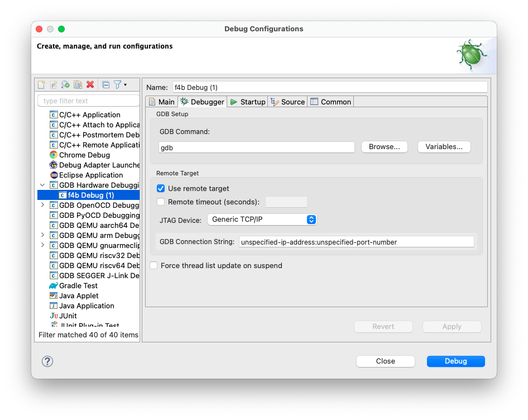The height and width of the screenshot is (420, 528).
Task: Click the Chrome Debug icon
Action: (53, 155)
